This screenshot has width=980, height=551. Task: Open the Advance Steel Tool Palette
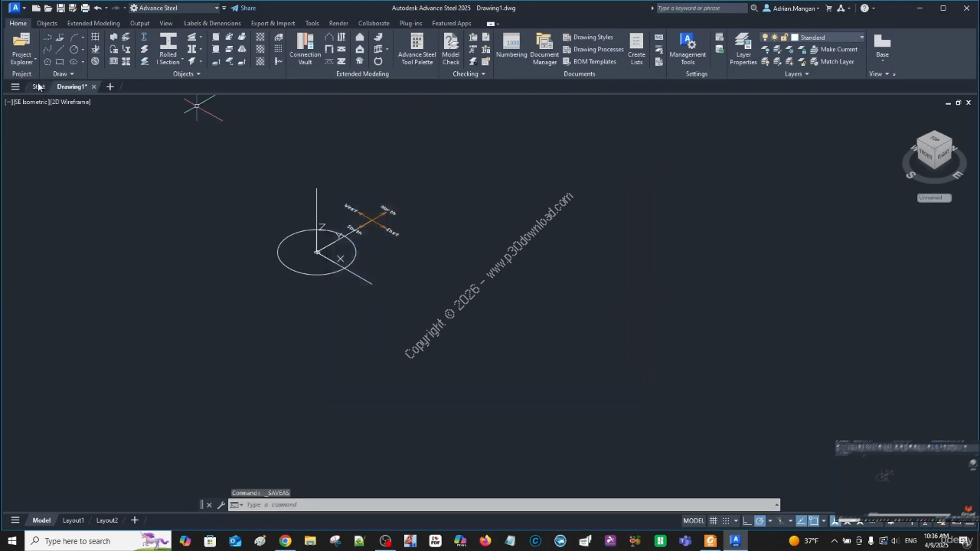[x=416, y=47]
